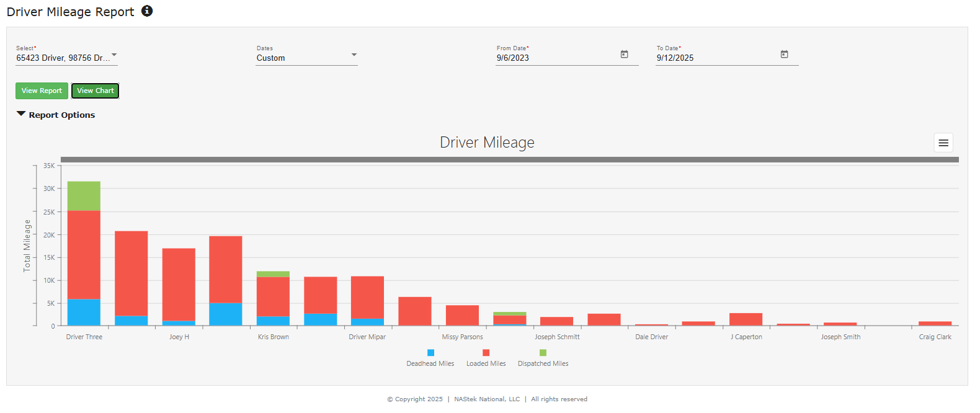Click the info icon beside Driver Mileage Report
Screen dimensions: 980x413
coord(147,11)
